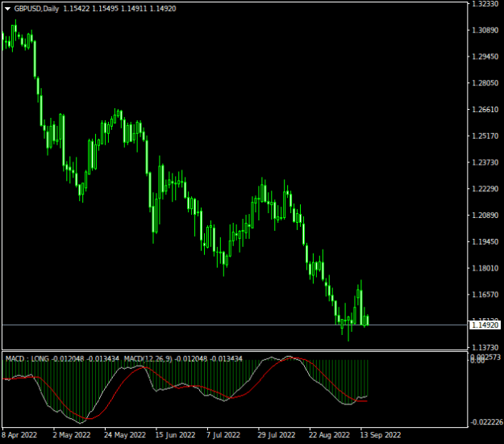Click the date label 29 Jul 2022

tap(276, 434)
